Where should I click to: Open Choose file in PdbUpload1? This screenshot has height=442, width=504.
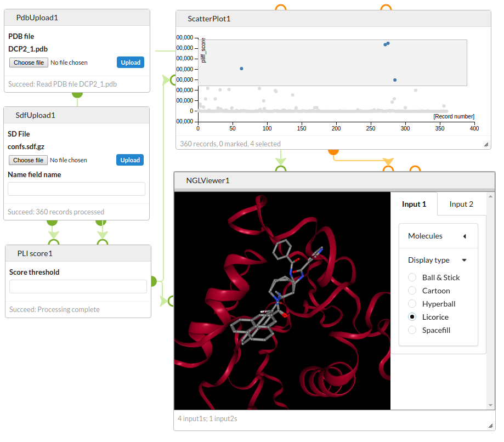[x=29, y=63]
